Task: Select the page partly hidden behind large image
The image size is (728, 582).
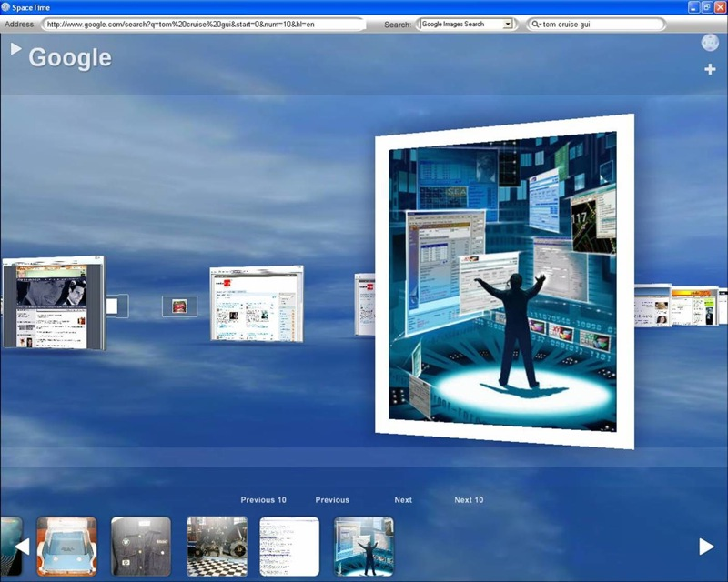Action: pyautogui.click(x=365, y=304)
